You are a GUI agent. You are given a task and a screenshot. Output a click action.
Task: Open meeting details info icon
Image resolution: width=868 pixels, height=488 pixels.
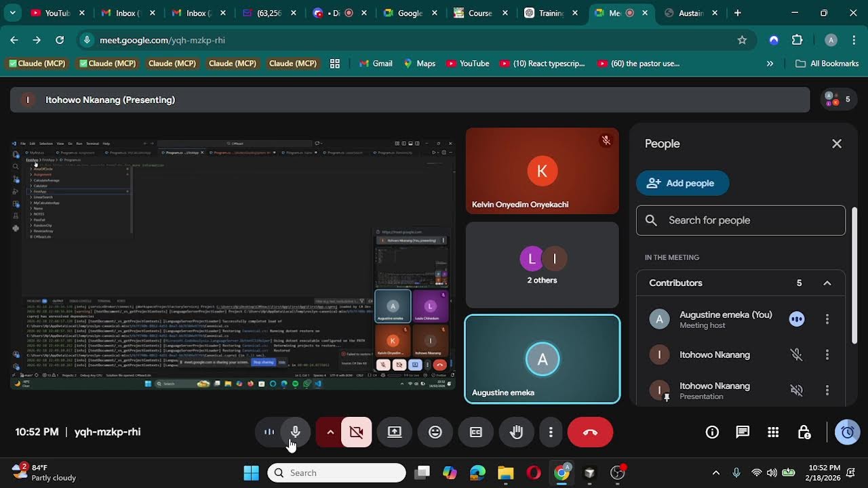712,432
